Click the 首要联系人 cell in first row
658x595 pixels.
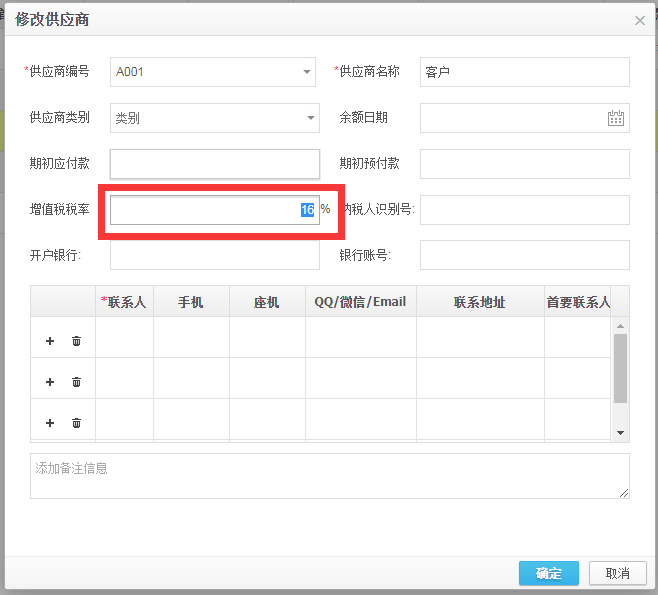(576, 337)
